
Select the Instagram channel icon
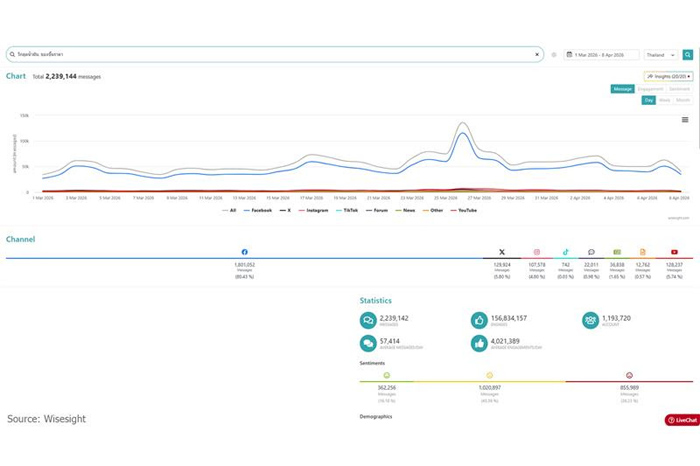[x=537, y=252]
